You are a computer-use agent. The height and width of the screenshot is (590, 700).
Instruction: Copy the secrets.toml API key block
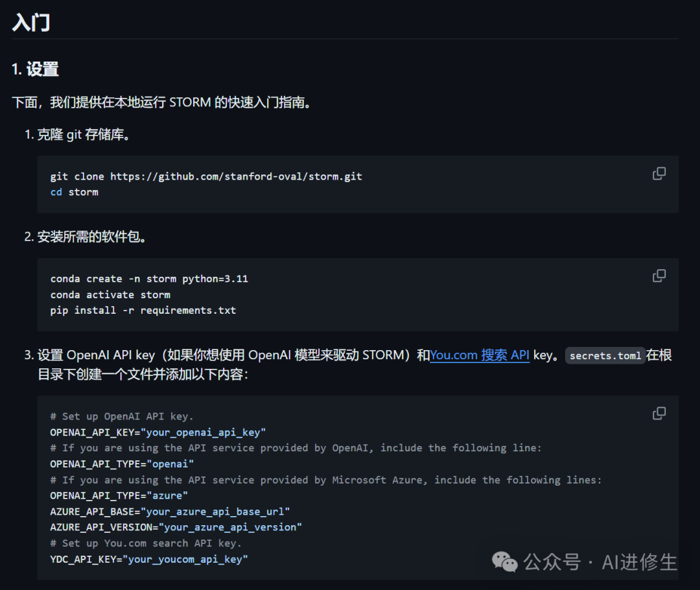pos(659,413)
